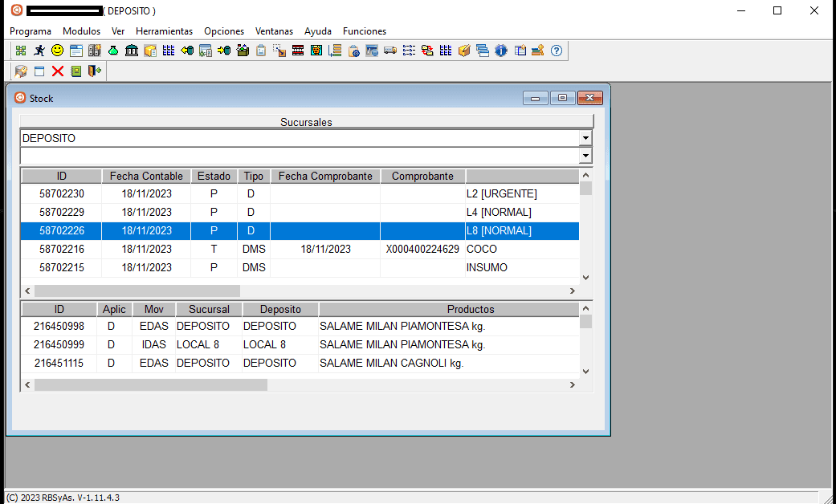
Task: Click the Sucursales header label
Action: (x=306, y=122)
